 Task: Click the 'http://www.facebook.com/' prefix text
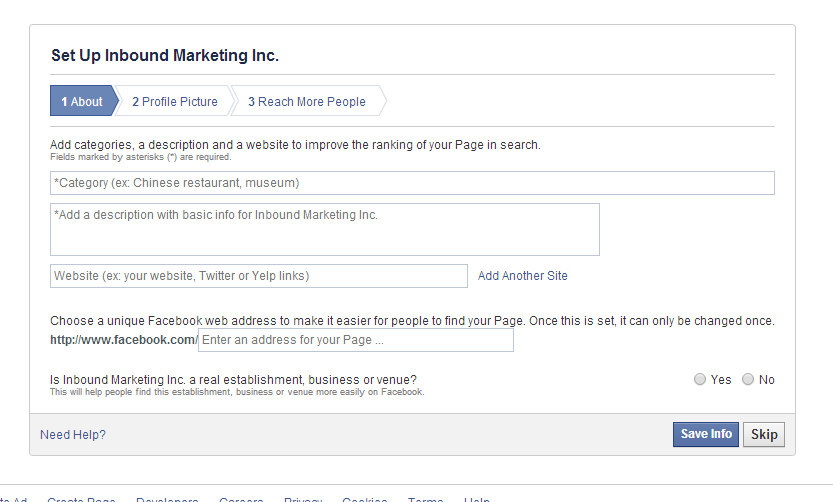[124, 340]
